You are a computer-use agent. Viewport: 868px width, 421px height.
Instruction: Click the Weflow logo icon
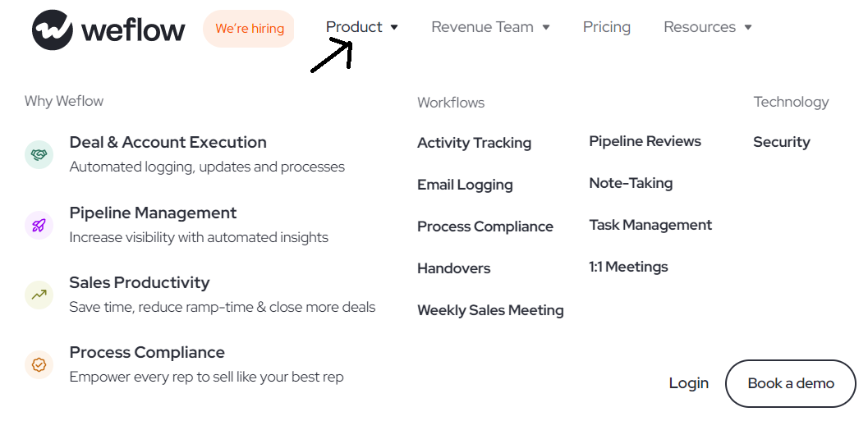coord(53,30)
